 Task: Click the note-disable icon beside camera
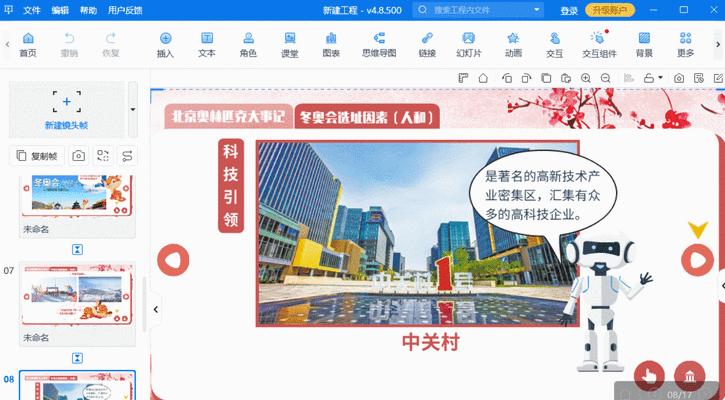699,78
